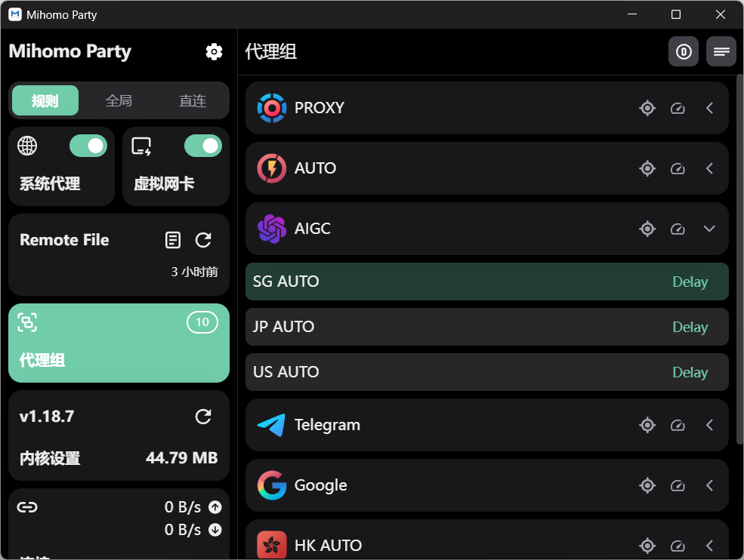This screenshot has height=560, width=744.
Task: Click the delay sort order button in header
Action: (684, 51)
